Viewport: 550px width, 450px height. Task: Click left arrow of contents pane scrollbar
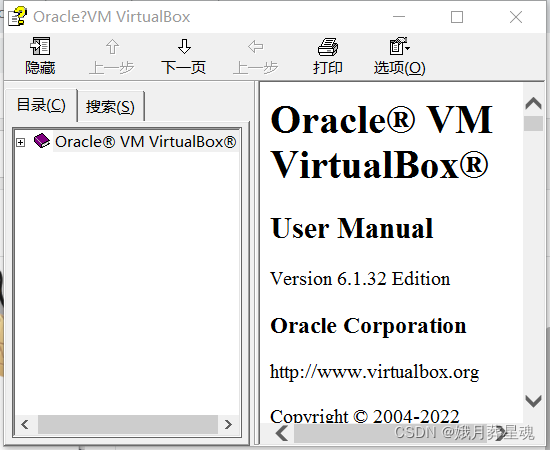pyautogui.click(x=25, y=424)
